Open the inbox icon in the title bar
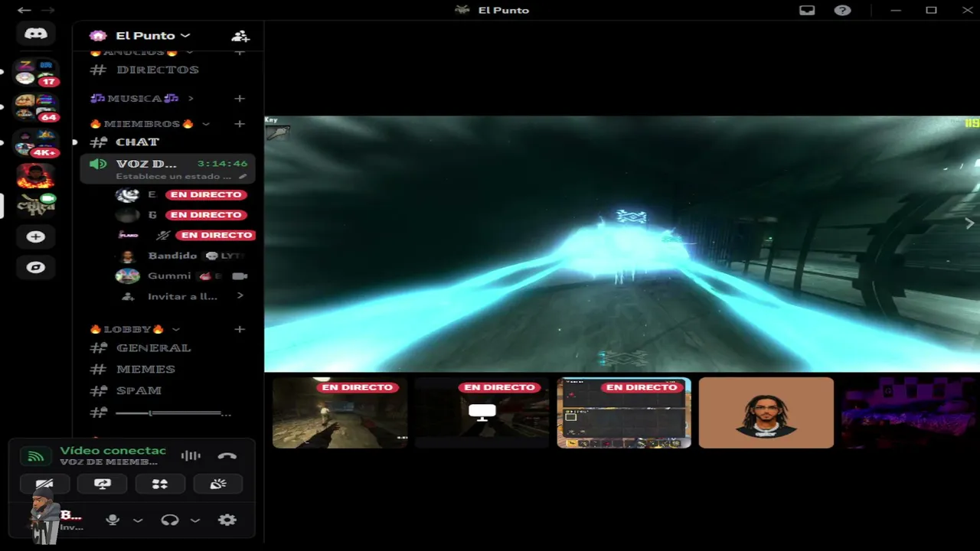 coord(807,10)
